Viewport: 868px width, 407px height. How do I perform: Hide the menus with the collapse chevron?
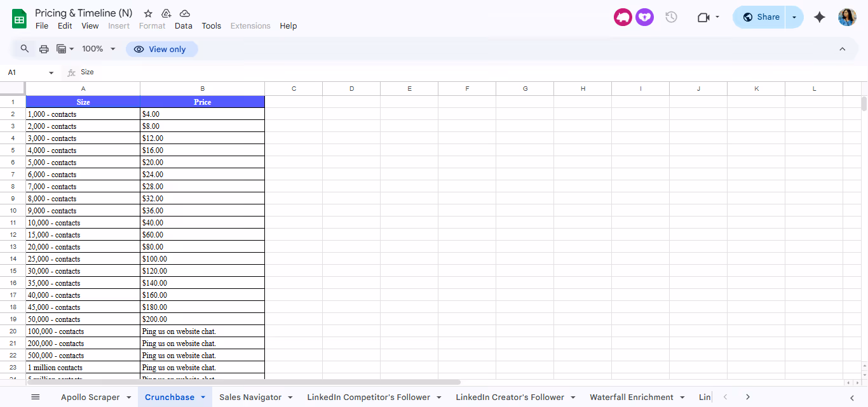click(843, 49)
